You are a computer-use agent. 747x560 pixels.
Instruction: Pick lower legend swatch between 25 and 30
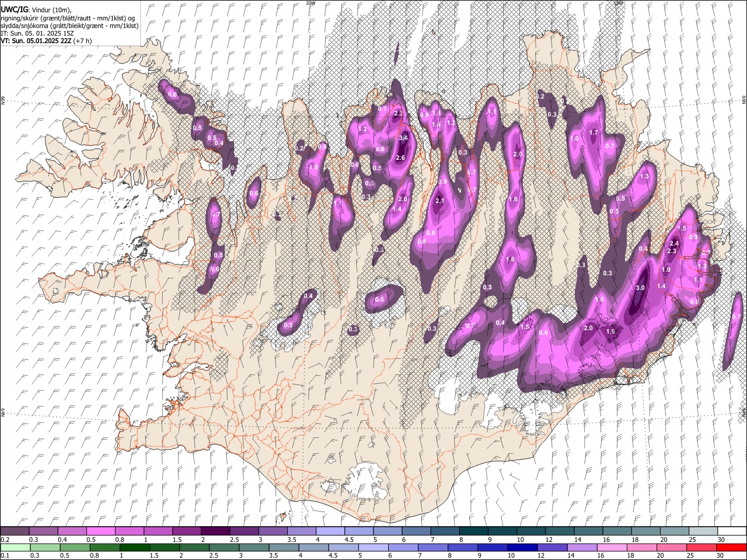pyautogui.click(x=701, y=547)
